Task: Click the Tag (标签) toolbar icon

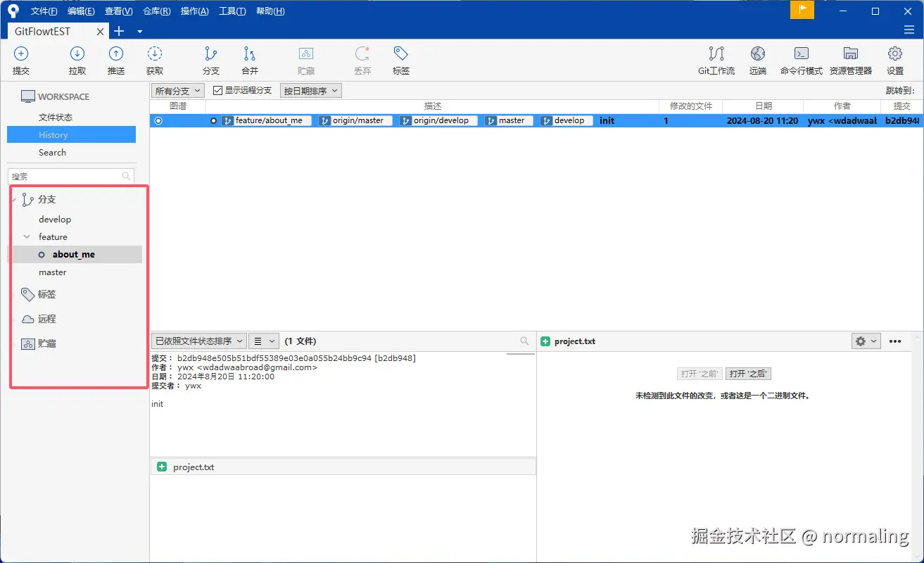Action: coord(401,53)
